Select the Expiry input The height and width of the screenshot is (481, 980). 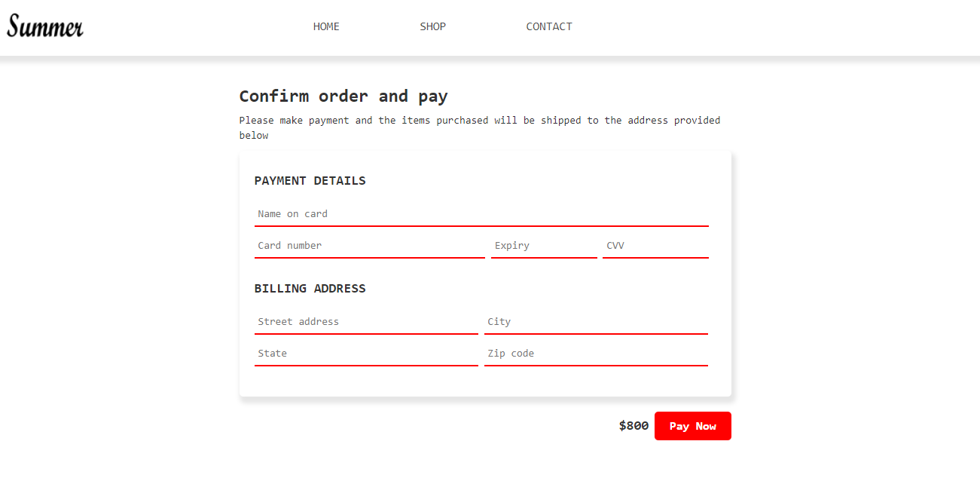(x=543, y=246)
